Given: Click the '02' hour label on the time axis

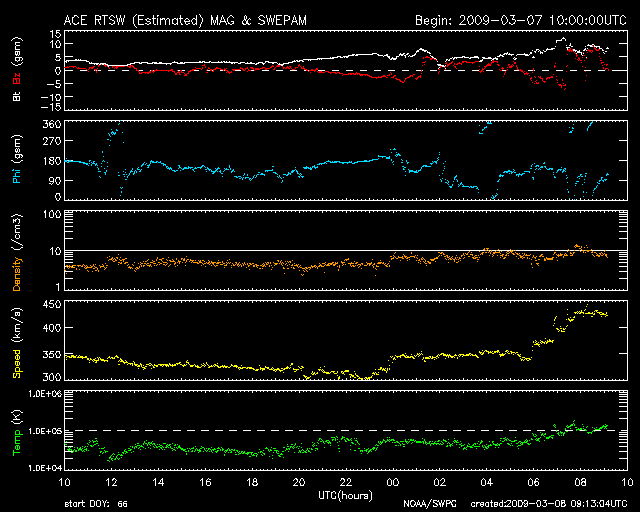Looking at the screenshot, I should 440,483.
